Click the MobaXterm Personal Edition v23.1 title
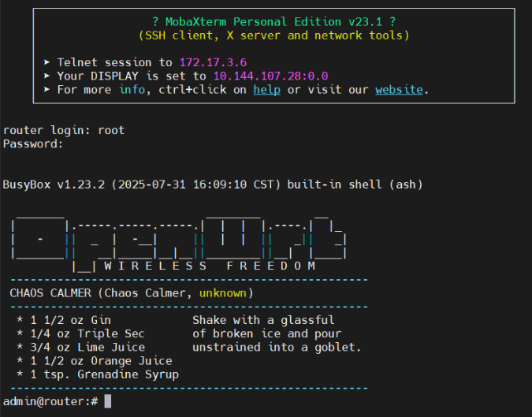The height and width of the screenshot is (417, 532). (x=273, y=22)
